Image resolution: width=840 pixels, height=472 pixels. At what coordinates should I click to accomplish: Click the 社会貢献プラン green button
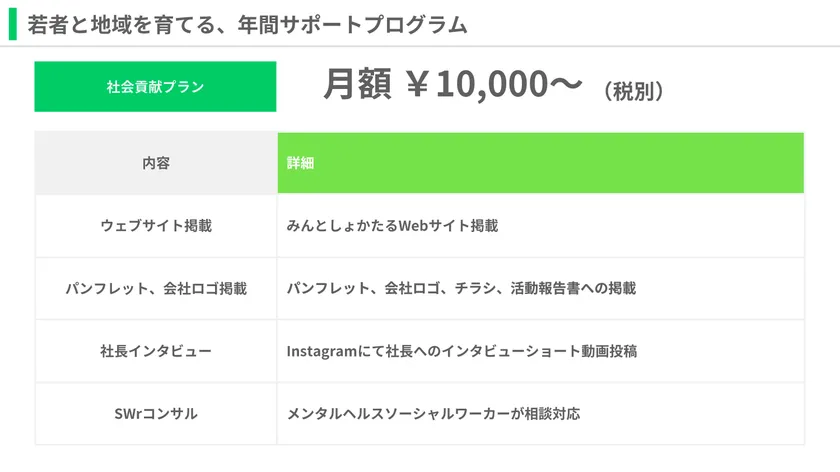(155, 87)
